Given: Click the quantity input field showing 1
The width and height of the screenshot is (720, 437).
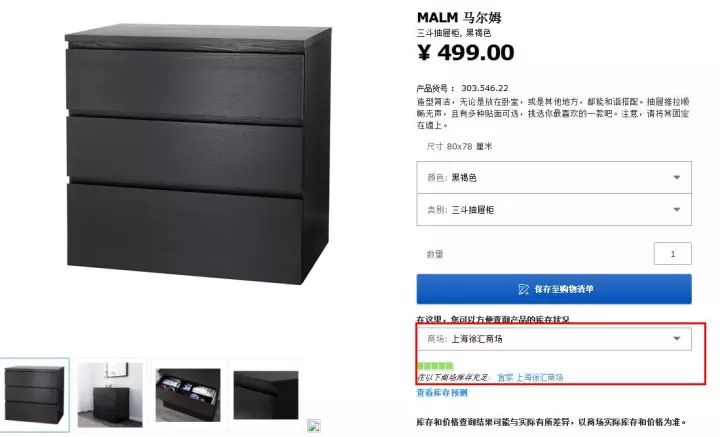Looking at the screenshot, I should tap(673, 254).
